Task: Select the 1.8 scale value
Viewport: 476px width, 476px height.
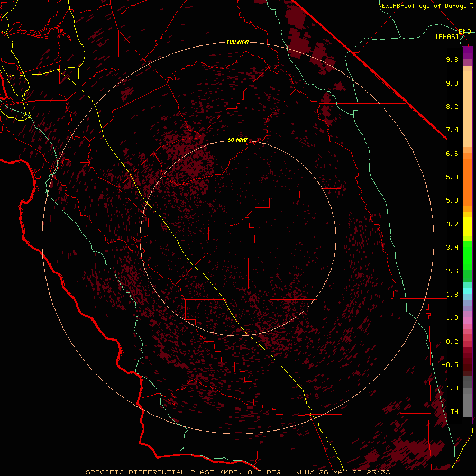Action: (452, 295)
